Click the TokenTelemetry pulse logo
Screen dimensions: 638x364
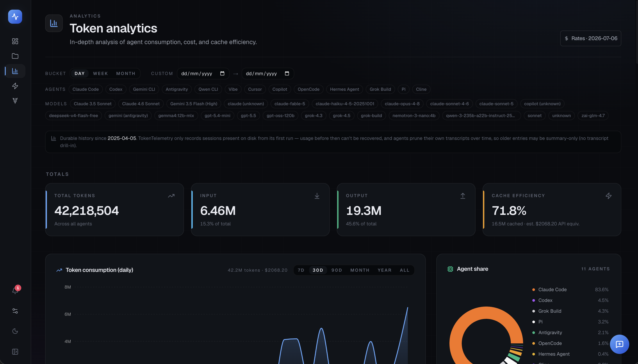[15, 16]
